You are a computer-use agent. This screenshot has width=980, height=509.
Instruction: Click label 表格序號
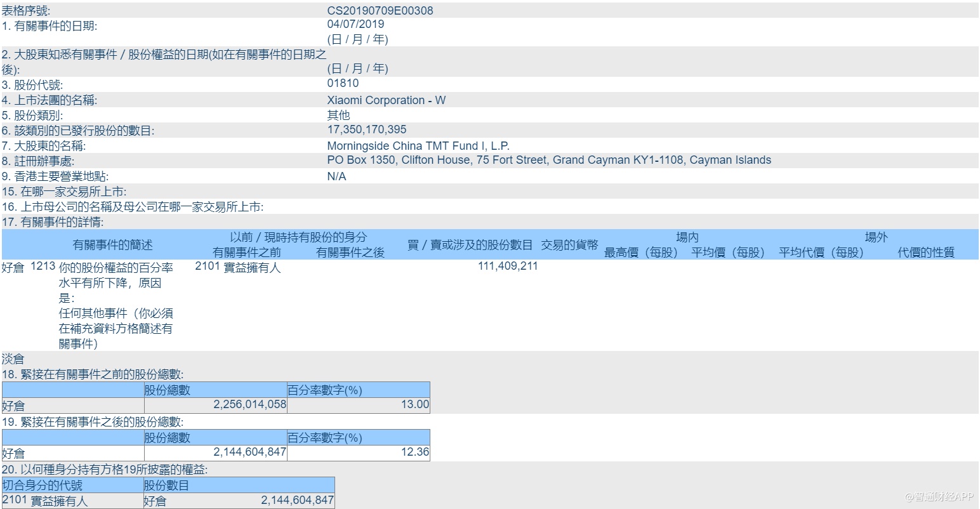tap(26, 11)
